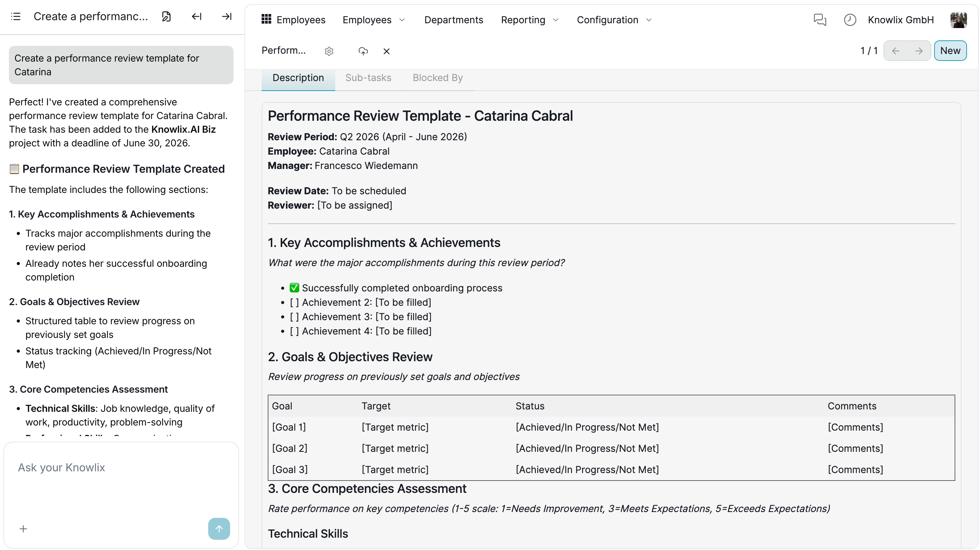Open the activities clock icon
The height and width of the screenshot is (550, 980).
pos(850,20)
